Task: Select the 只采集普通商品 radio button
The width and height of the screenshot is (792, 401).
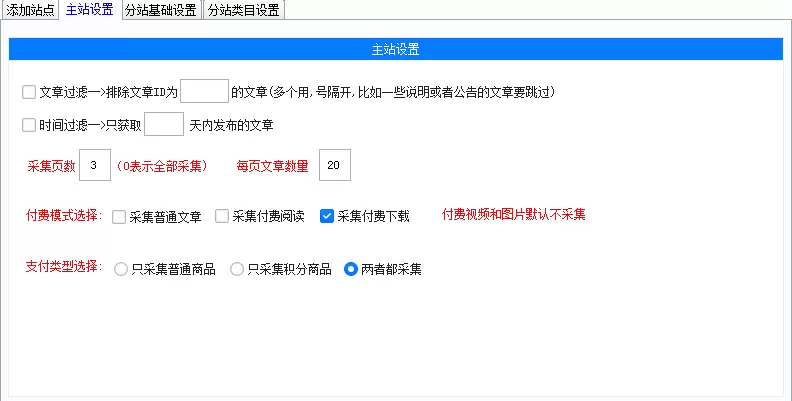Action: point(121,270)
